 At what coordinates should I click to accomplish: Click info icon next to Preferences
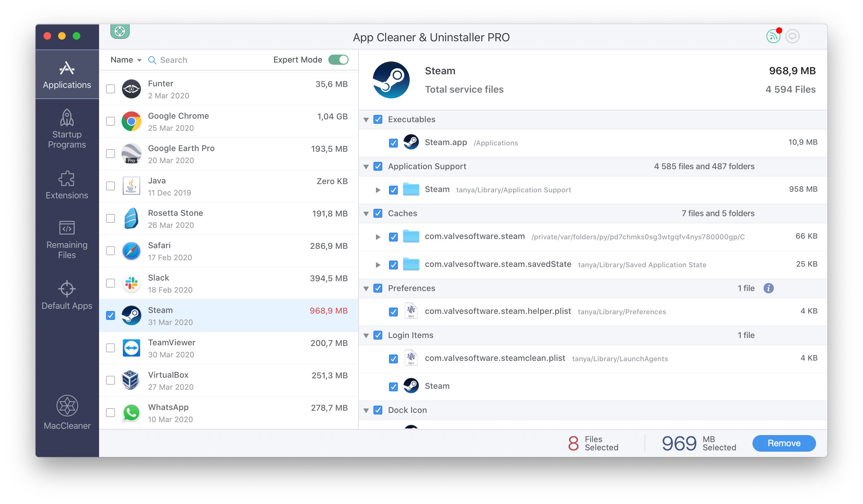[769, 288]
